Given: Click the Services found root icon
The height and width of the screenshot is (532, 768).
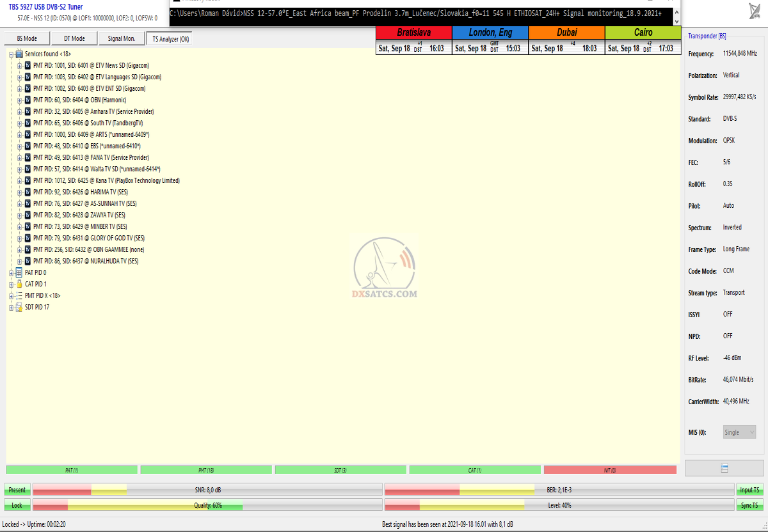Looking at the screenshot, I should coord(19,54).
